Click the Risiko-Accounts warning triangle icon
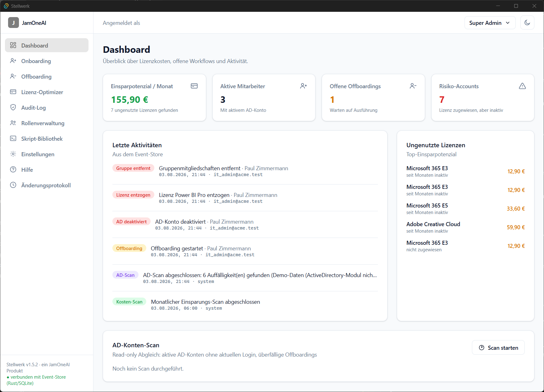 pos(522,86)
